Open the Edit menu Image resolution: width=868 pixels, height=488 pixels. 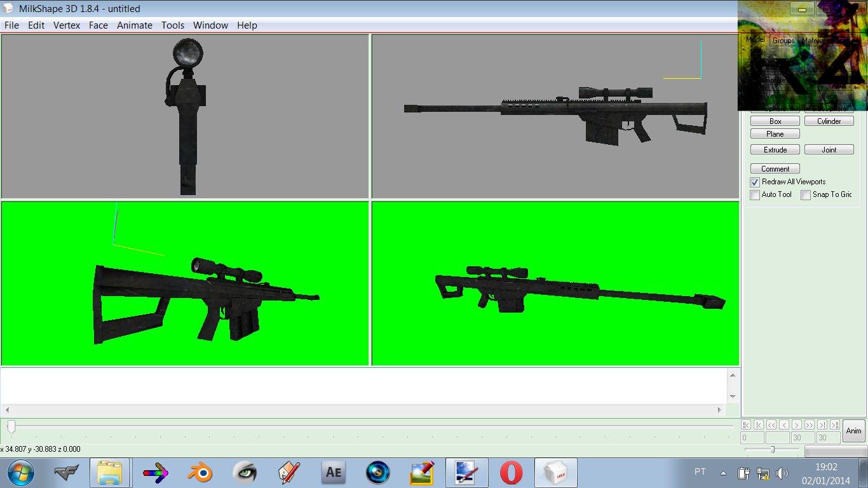click(36, 25)
